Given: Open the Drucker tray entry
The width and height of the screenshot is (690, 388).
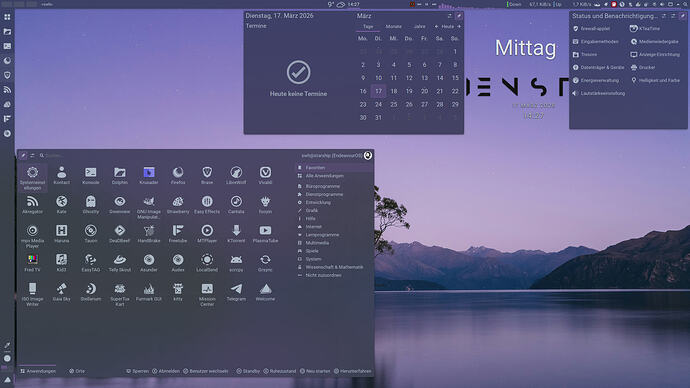Looking at the screenshot, I should (643, 68).
